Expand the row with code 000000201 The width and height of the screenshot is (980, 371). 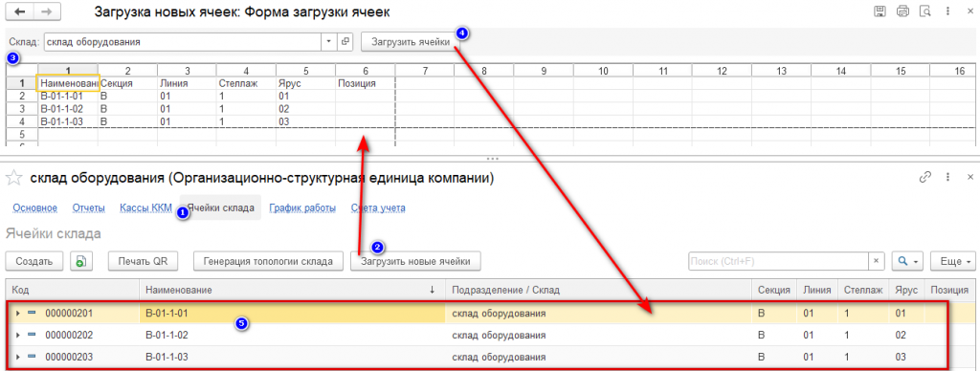coord(17,313)
